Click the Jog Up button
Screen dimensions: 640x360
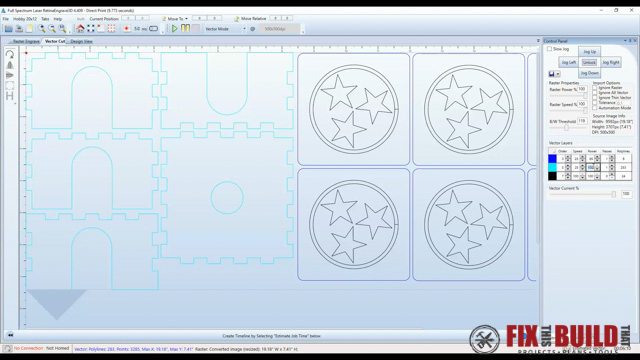pos(589,52)
